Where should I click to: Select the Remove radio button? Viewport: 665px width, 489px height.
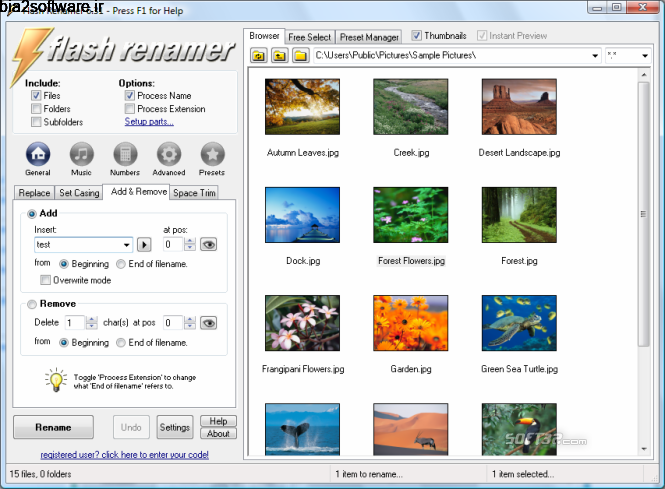click(32, 304)
